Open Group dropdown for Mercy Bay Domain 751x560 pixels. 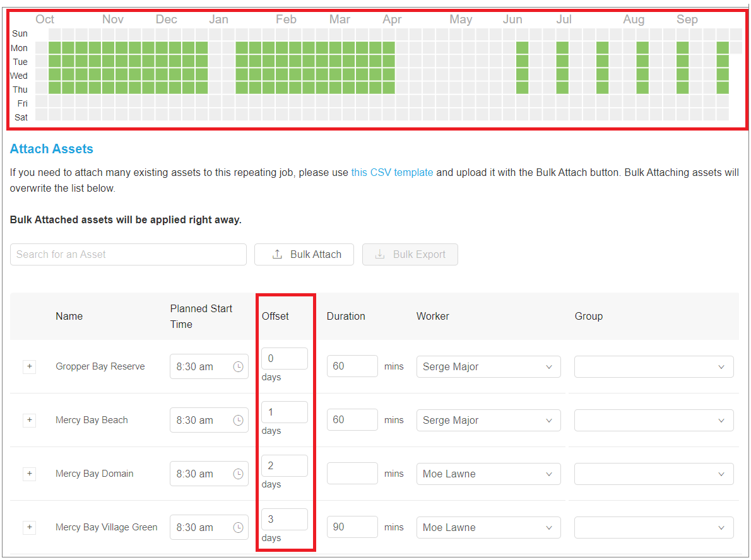click(654, 474)
